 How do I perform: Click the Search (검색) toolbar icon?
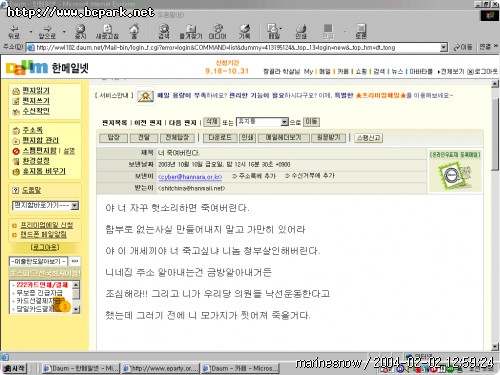coord(164,31)
